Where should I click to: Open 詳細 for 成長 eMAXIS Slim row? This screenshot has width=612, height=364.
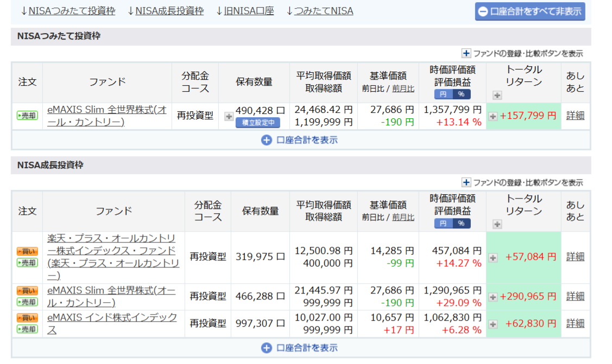pos(575,296)
